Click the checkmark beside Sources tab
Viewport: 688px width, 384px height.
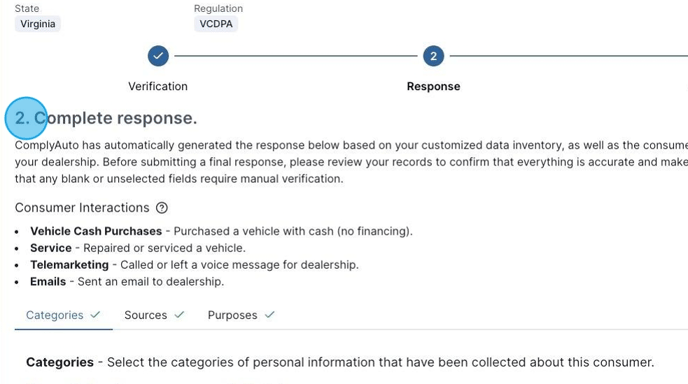pyautogui.click(x=179, y=315)
